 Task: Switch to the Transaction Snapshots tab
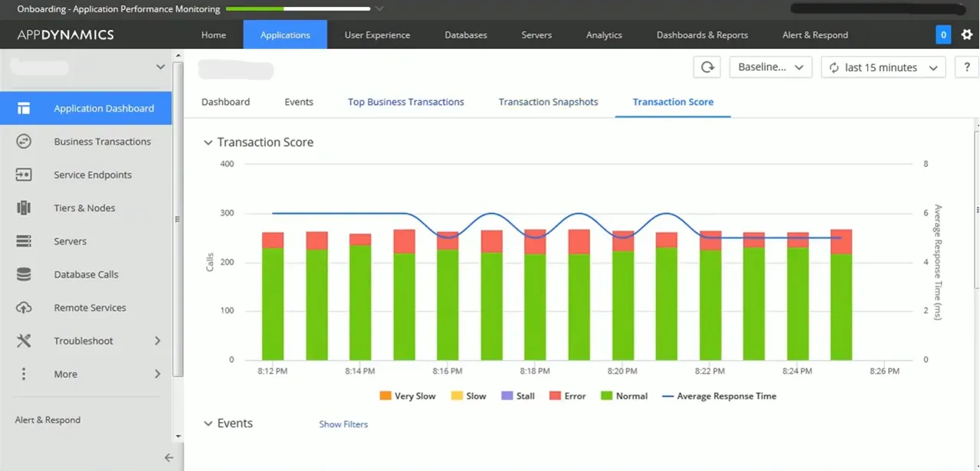[549, 102]
